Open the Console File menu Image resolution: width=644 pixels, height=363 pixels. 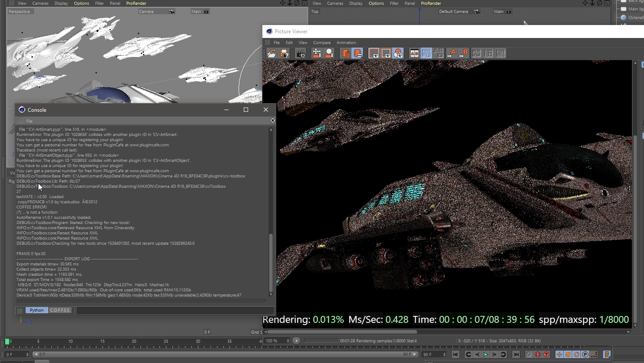pyautogui.click(x=29, y=121)
